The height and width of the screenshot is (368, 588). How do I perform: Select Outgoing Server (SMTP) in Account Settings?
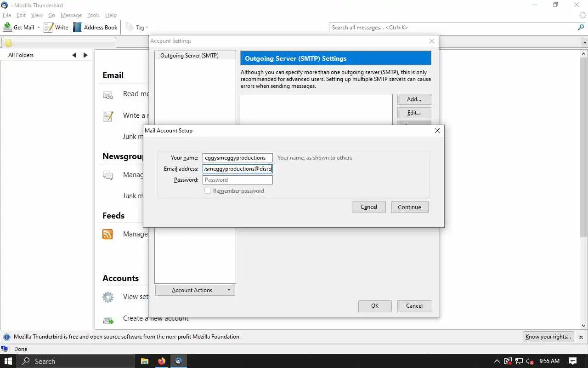point(189,56)
